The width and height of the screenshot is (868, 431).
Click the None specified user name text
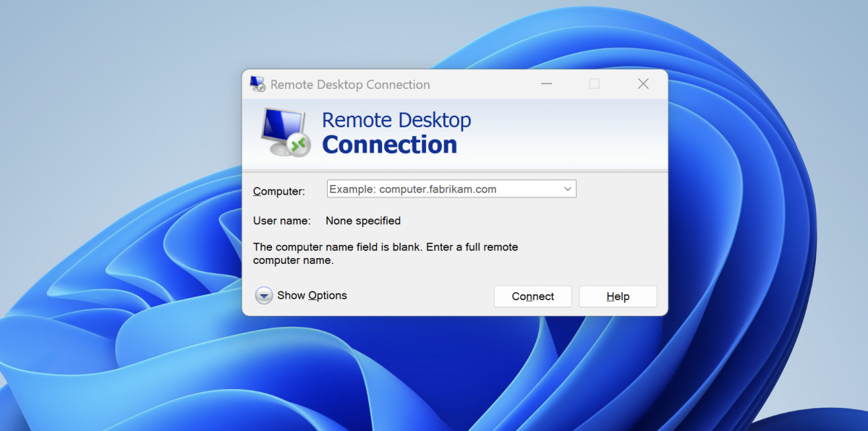(x=363, y=221)
